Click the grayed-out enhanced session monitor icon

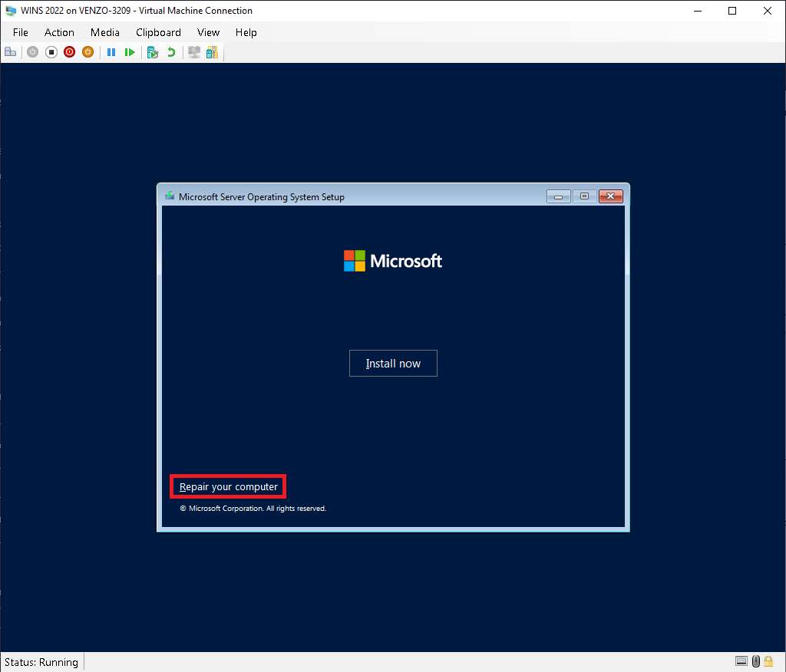click(194, 52)
